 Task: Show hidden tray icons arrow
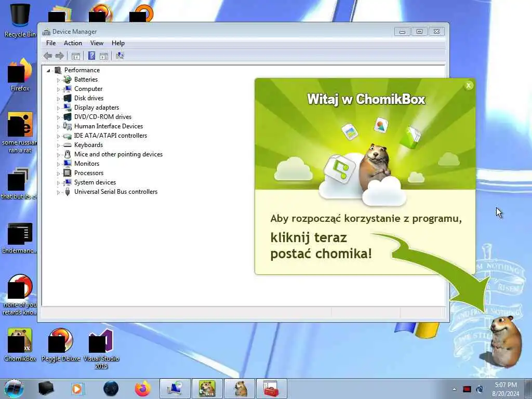(x=454, y=389)
